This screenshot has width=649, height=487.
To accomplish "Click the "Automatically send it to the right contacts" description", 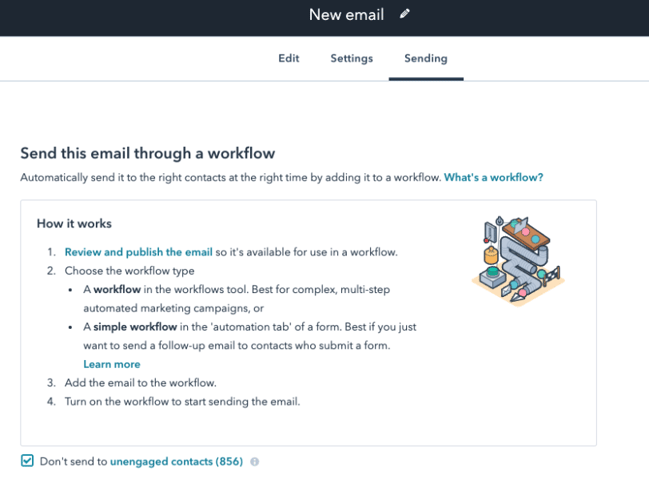I will (230, 177).
